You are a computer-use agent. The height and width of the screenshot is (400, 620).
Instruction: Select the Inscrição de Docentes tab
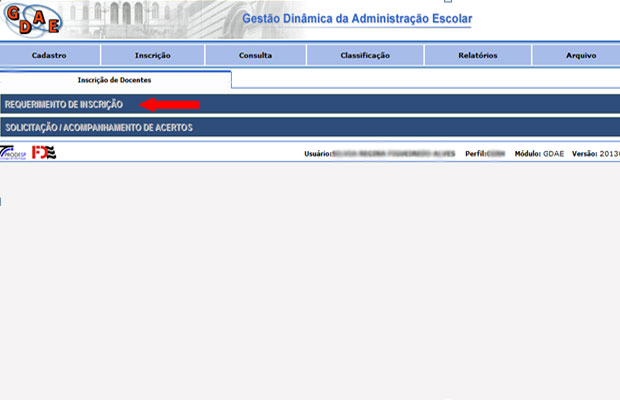(x=115, y=79)
